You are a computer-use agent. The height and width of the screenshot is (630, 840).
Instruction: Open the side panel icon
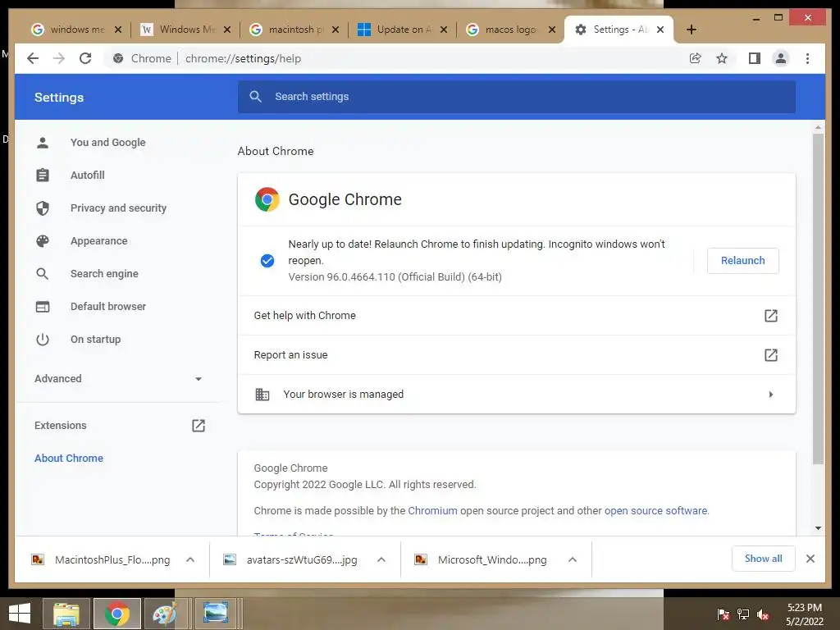click(755, 58)
